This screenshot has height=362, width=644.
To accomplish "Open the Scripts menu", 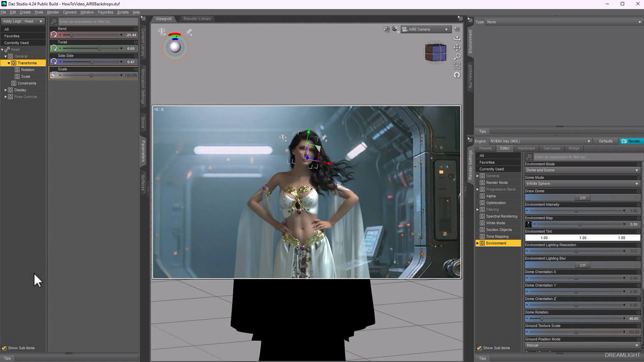I will (123, 12).
